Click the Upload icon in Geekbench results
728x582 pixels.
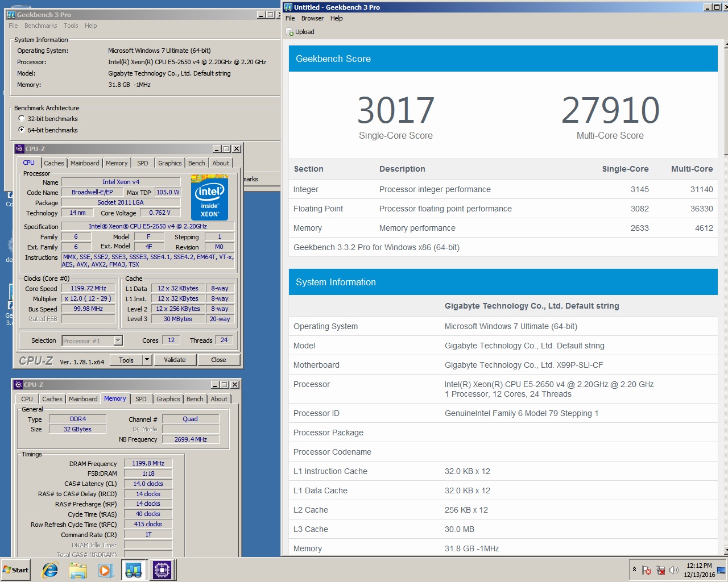(290, 32)
